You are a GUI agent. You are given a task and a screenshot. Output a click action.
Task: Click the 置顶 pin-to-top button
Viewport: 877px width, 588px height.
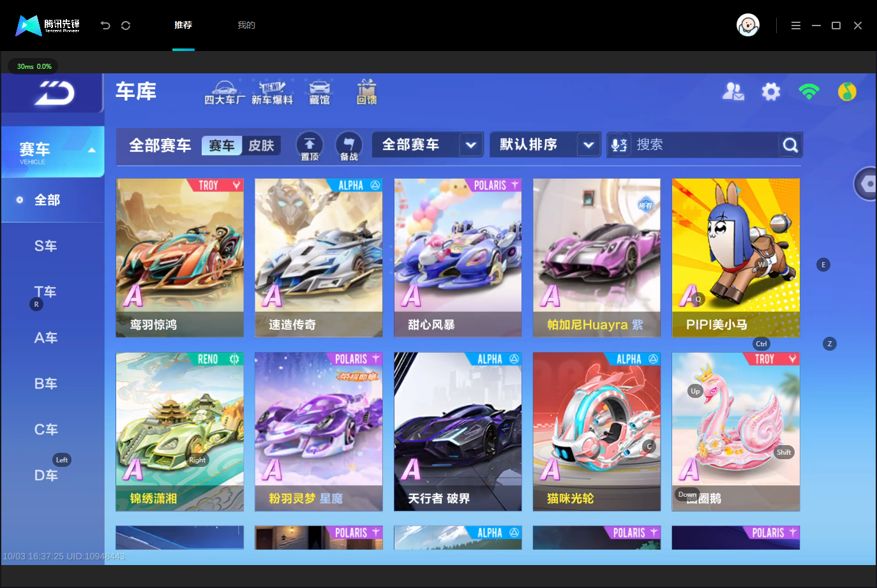point(310,146)
